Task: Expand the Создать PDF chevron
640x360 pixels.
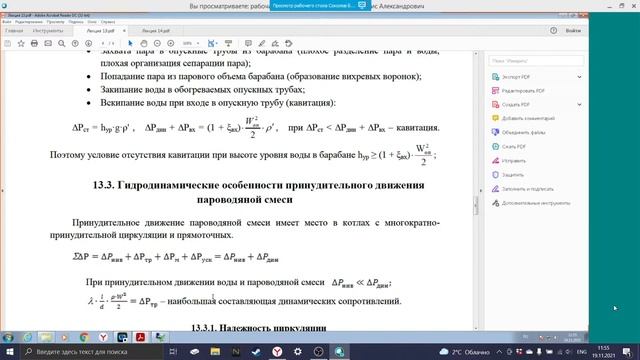Action: tap(579, 104)
